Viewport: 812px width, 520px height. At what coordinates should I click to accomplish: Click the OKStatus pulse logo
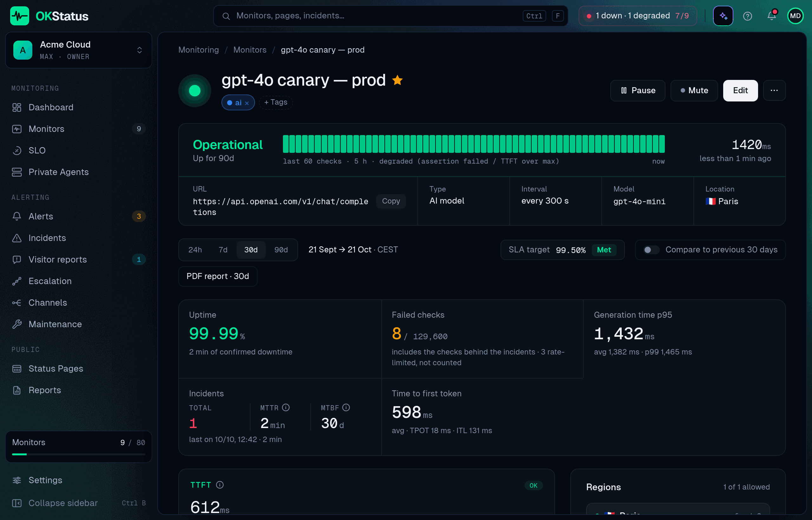point(20,16)
